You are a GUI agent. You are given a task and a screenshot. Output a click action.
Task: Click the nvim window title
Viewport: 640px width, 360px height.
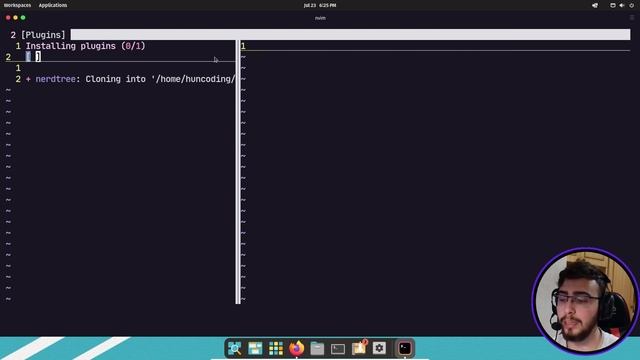pyautogui.click(x=320, y=18)
